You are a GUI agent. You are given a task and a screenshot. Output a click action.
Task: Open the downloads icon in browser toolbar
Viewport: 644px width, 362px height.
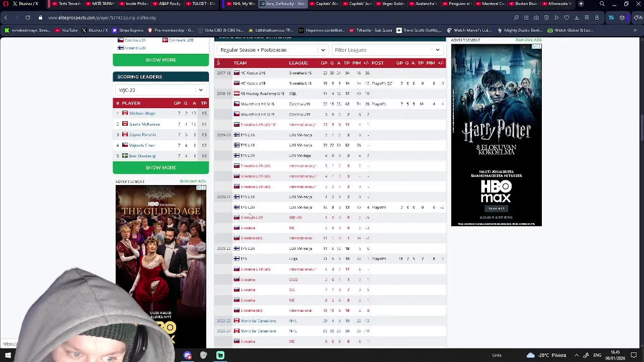(x=577, y=18)
